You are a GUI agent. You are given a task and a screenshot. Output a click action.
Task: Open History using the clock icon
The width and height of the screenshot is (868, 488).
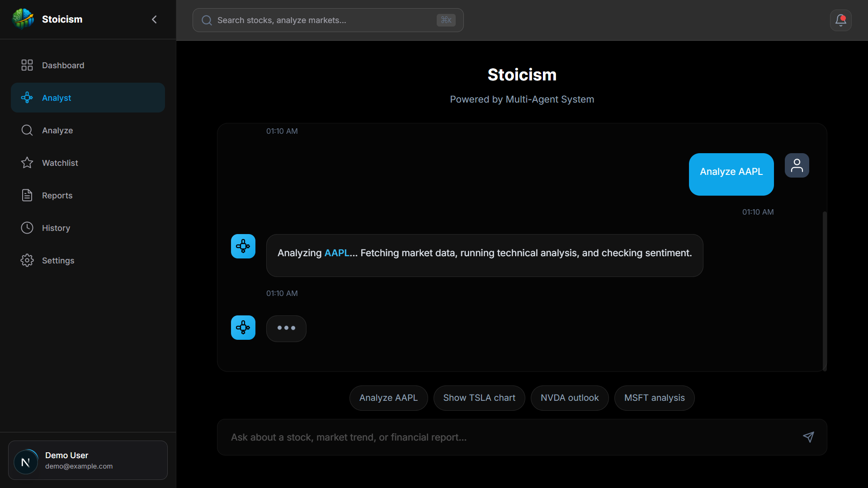(27, 228)
